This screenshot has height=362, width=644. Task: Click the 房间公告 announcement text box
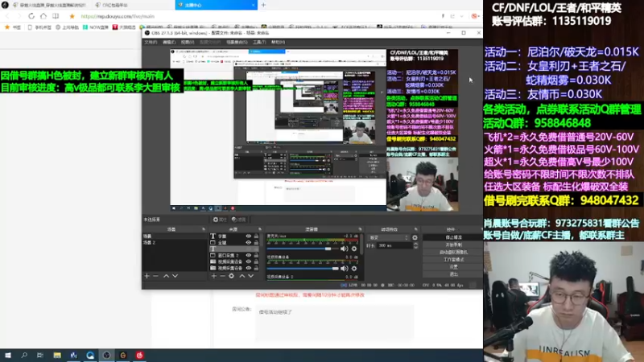coord(334,323)
